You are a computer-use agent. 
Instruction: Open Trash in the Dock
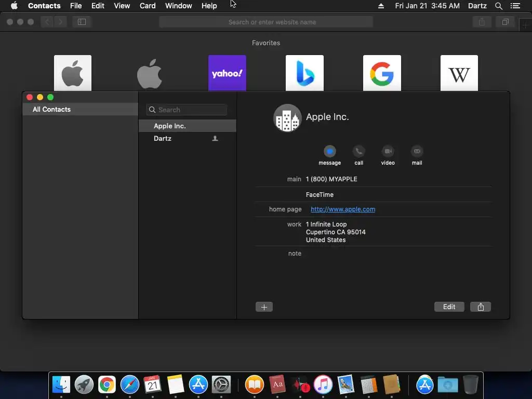click(x=471, y=384)
